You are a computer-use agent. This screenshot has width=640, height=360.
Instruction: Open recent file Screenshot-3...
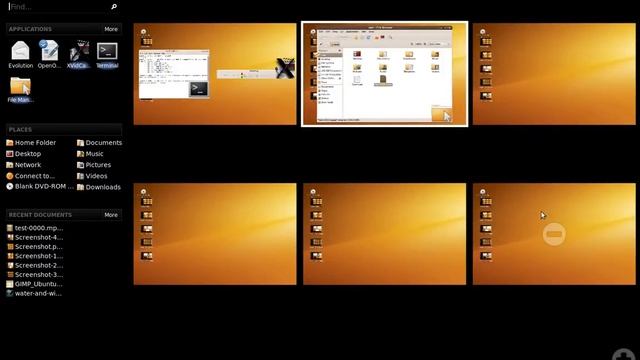[35, 275]
